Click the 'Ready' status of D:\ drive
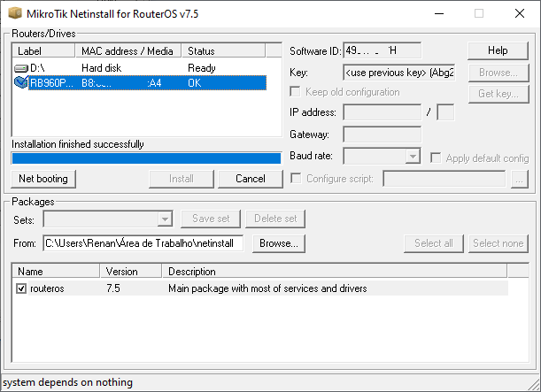Image resolution: width=541 pixels, height=392 pixels. [202, 68]
